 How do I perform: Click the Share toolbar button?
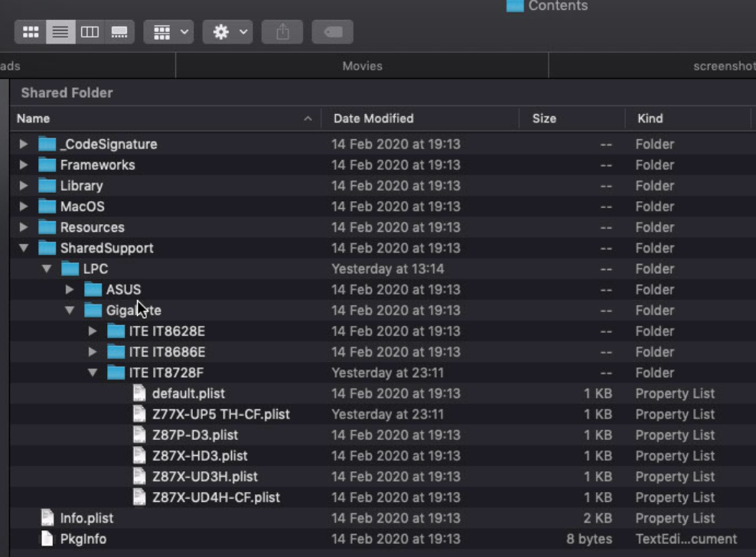pyautogui.click(x=282, y=32)
